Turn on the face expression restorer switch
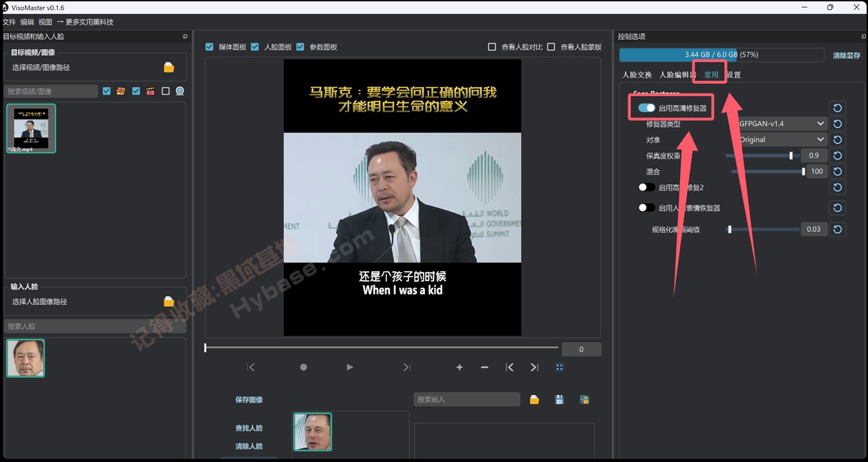Image resolution: width=868 pixels, height=462 pixels. [647, 207]
